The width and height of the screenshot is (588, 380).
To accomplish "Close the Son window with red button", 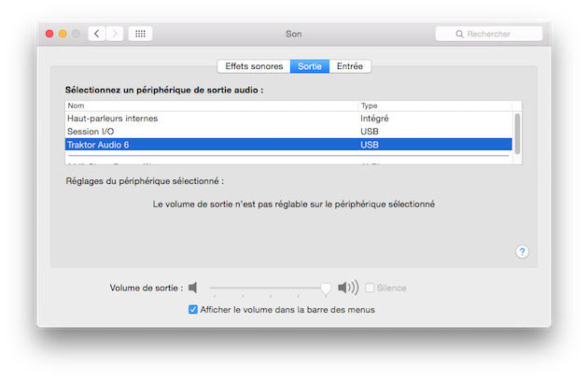I will (x=49, y=34).
